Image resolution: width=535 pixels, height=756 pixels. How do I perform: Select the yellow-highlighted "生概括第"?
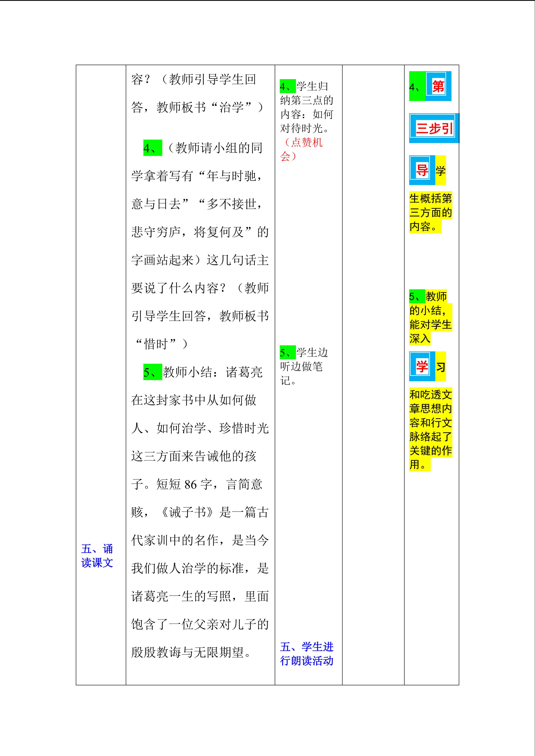[x=431, y=198]
